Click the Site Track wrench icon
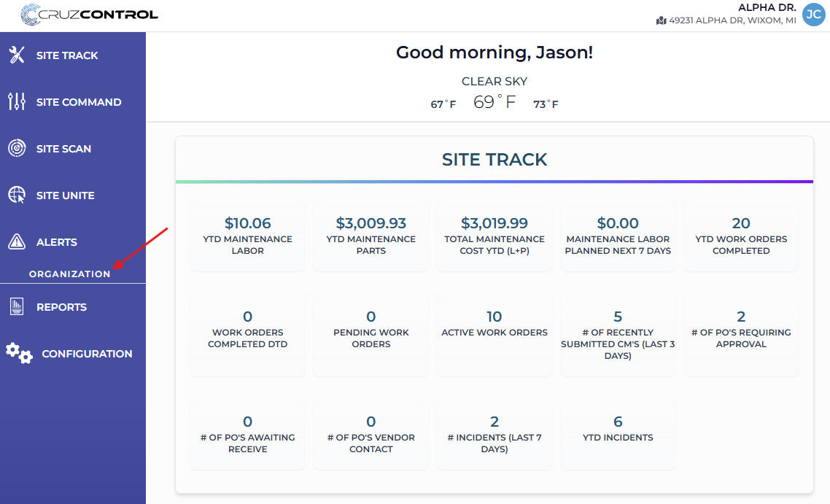The image size is (830, 504). (17, 55)
